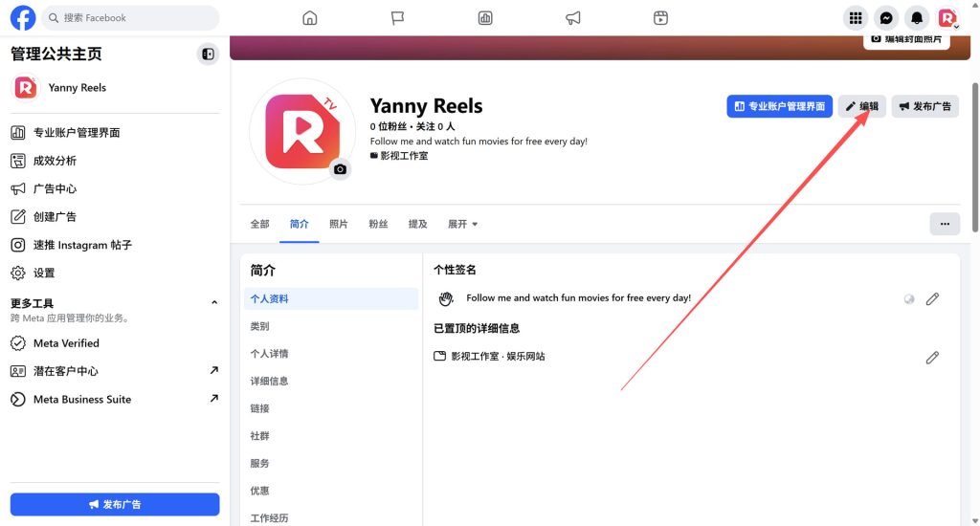Open Messenger from the top bar
Screen dimensions: 980x526
886,18
